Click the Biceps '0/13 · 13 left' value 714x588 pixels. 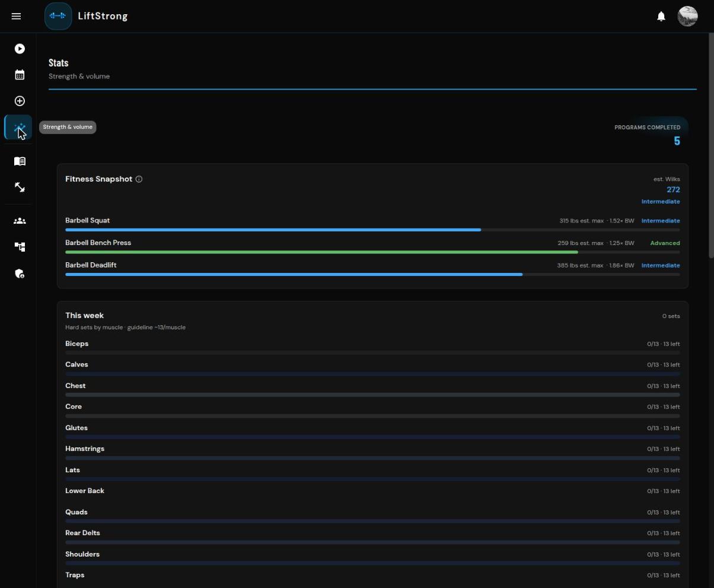tap(664, 344)
